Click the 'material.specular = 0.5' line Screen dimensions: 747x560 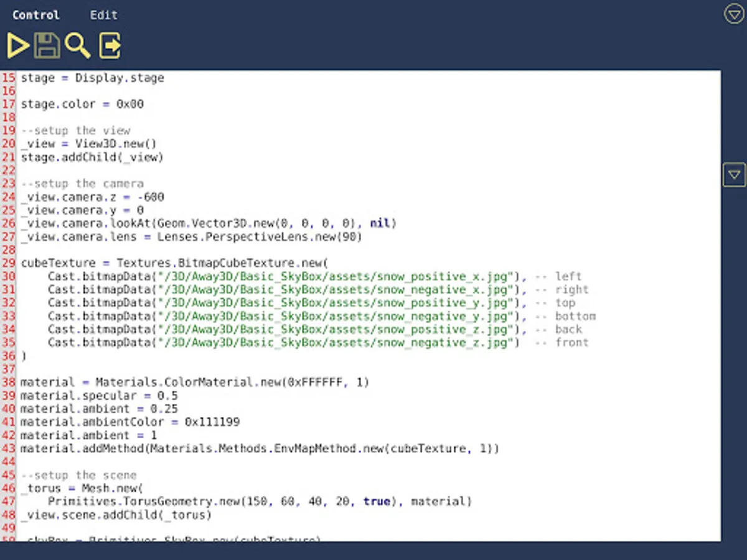[99, 396]
